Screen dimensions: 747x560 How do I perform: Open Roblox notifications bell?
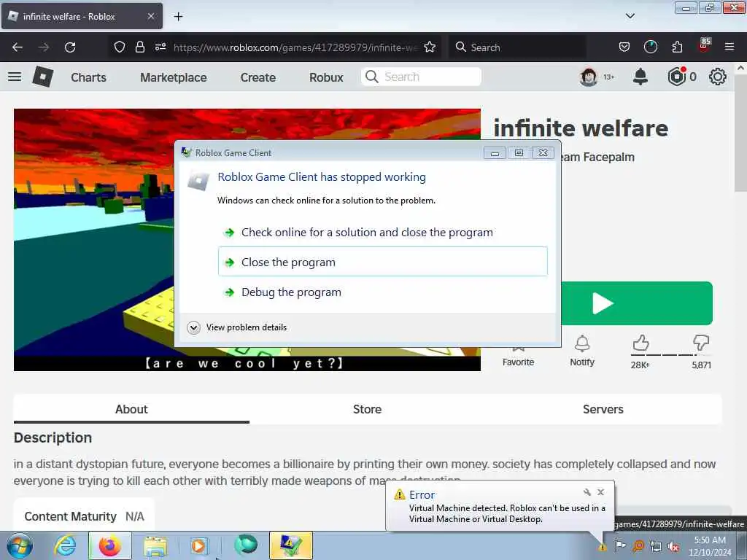click(x=640, y=77)
